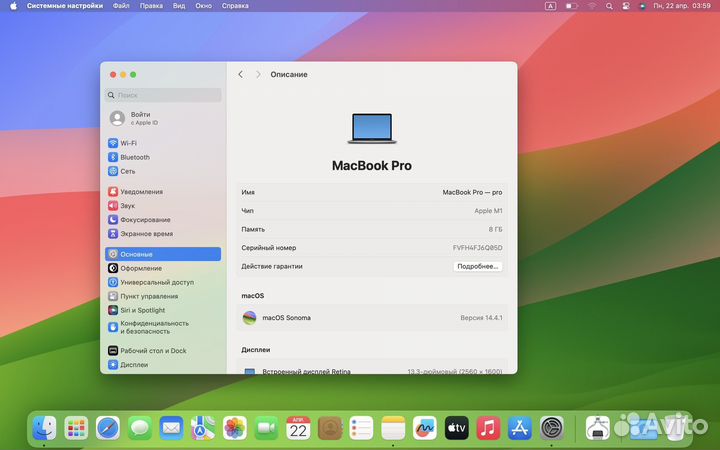Click the date and time in menu bar
The image size is (720, 450).
coord(682,6)
